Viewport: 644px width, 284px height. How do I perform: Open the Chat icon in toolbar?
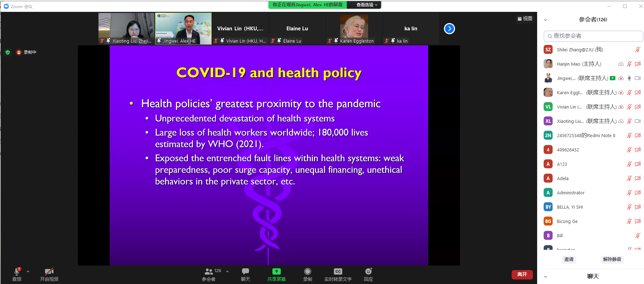click(x=246, y=271)
